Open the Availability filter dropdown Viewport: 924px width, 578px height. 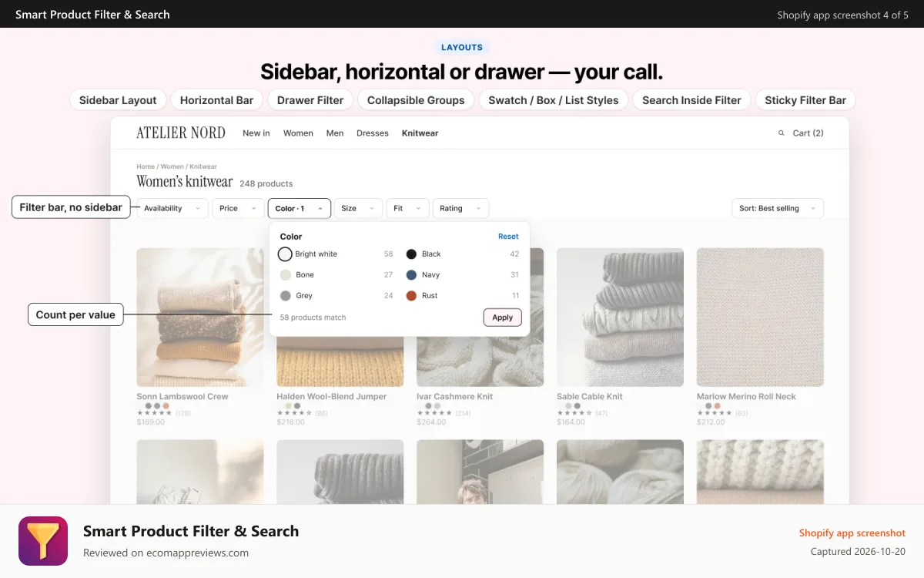172,208
